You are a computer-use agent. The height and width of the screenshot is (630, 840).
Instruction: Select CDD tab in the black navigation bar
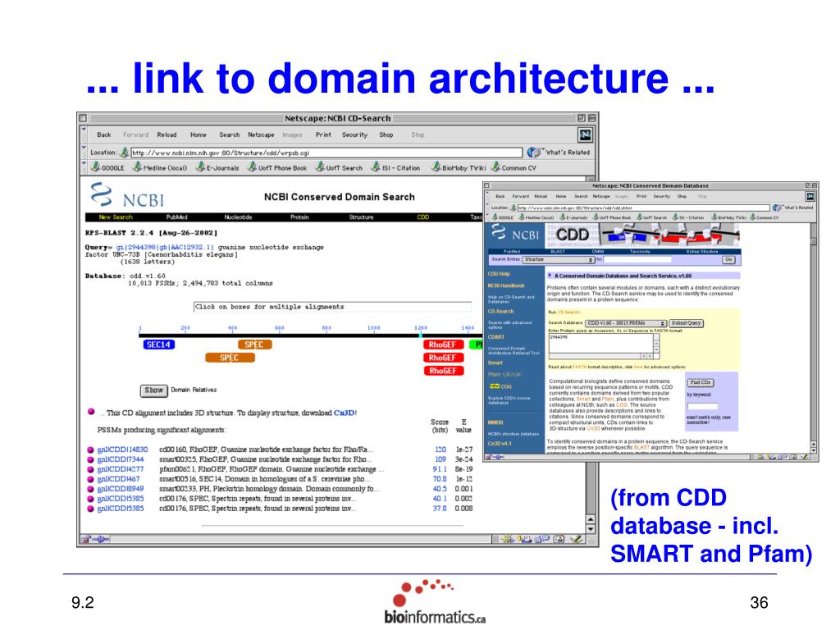pyautogui.click(x=423, y=217)
